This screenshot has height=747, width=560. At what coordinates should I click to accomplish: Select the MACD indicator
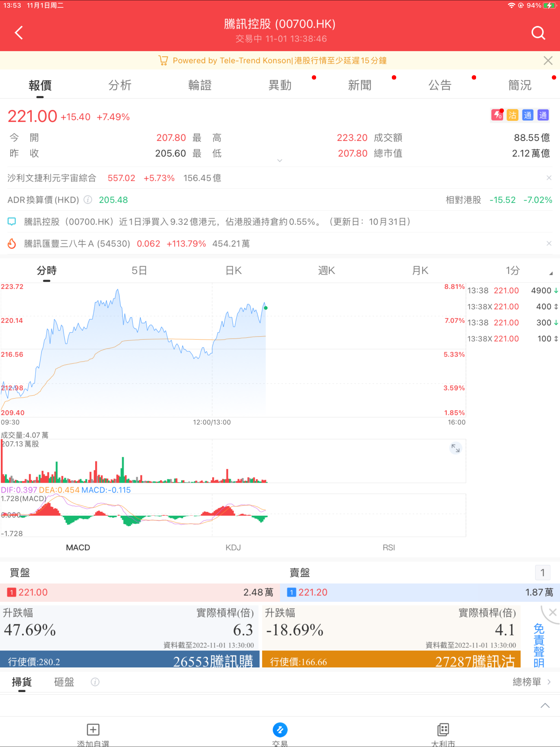pos(78,547)
